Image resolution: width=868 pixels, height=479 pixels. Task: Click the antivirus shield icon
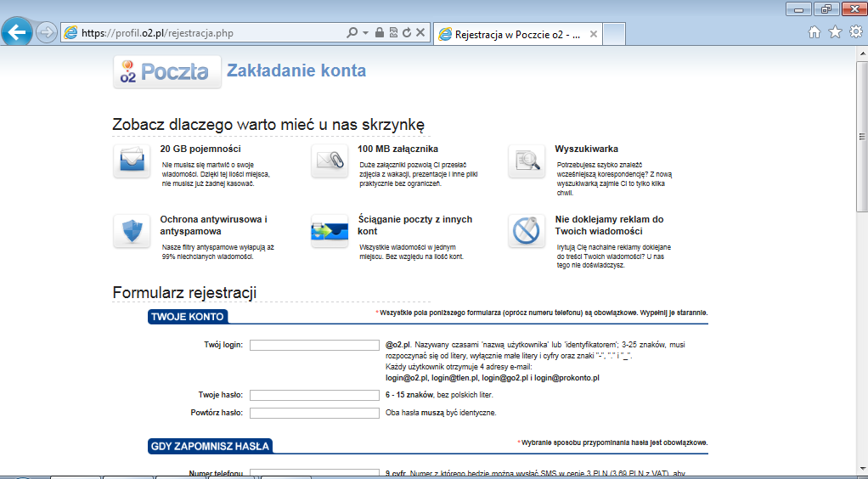tap(132, 231)
